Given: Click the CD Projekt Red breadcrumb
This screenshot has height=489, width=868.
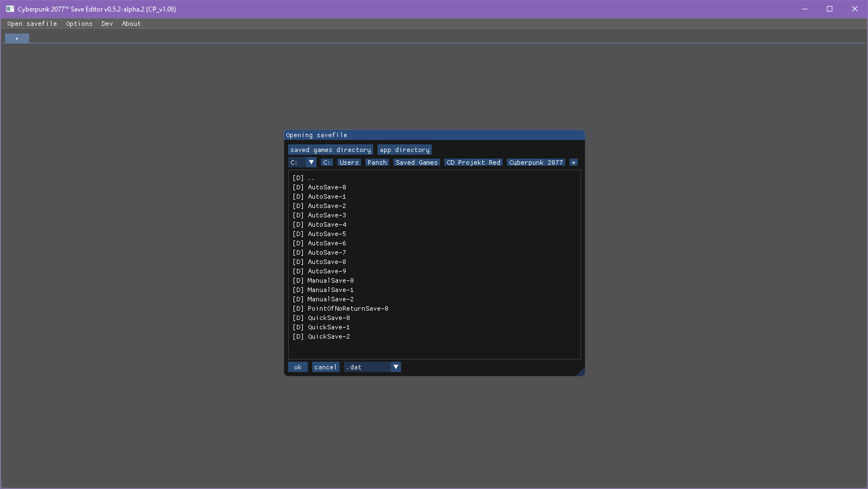Looking at the screenshot, I should point(474,162).
